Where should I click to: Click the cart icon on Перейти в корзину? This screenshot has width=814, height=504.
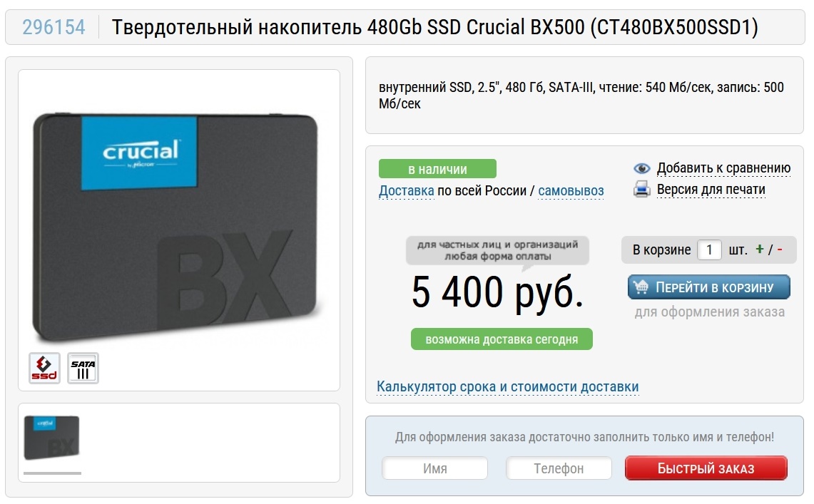click(641, 287)
